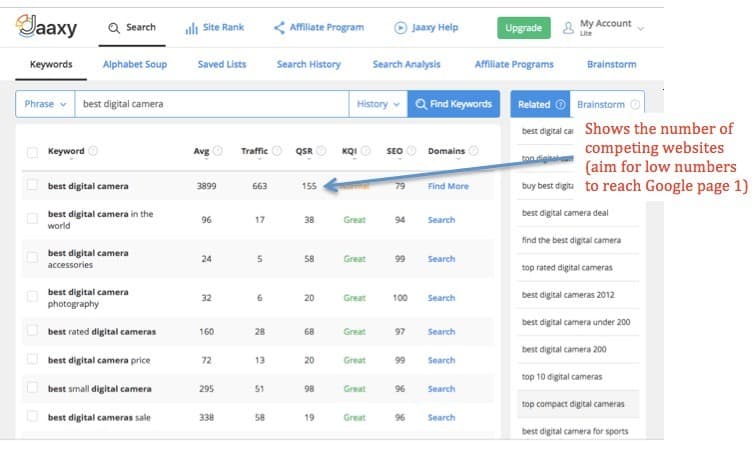Click Search link for 'best digital camera price'
The image size is (752, 451).
(441, 360)
